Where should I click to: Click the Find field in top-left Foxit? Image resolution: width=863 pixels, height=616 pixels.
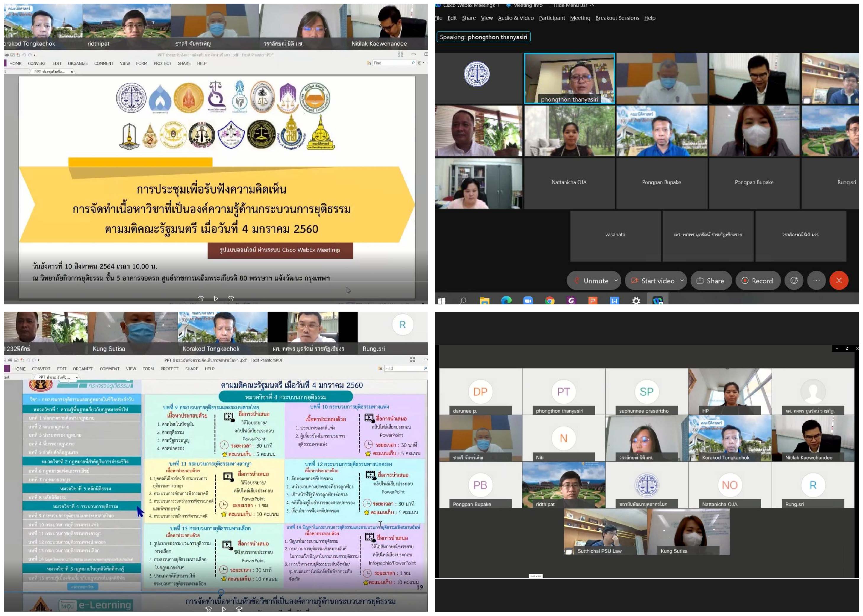pos(392,63)
